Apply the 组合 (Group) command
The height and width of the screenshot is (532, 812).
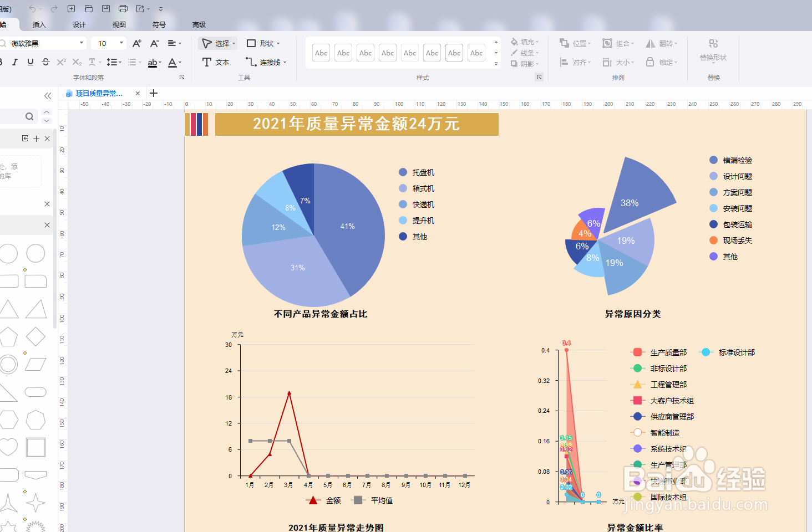617,42
